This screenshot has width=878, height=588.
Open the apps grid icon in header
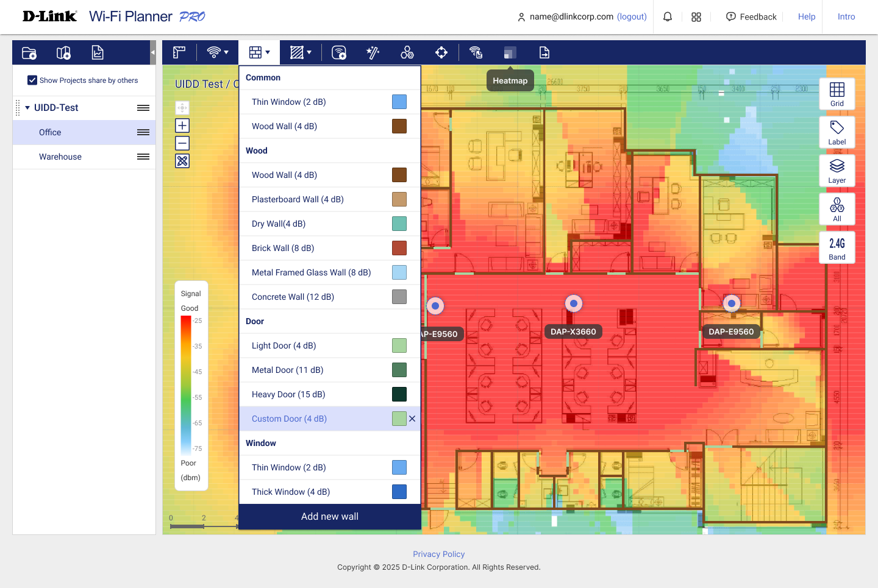(696, 17)
